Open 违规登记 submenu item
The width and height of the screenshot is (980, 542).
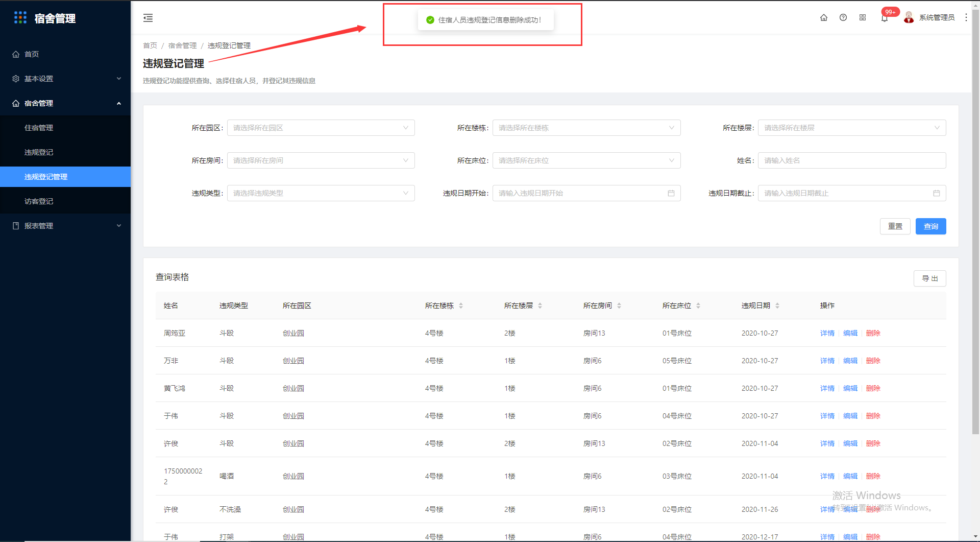65,152
